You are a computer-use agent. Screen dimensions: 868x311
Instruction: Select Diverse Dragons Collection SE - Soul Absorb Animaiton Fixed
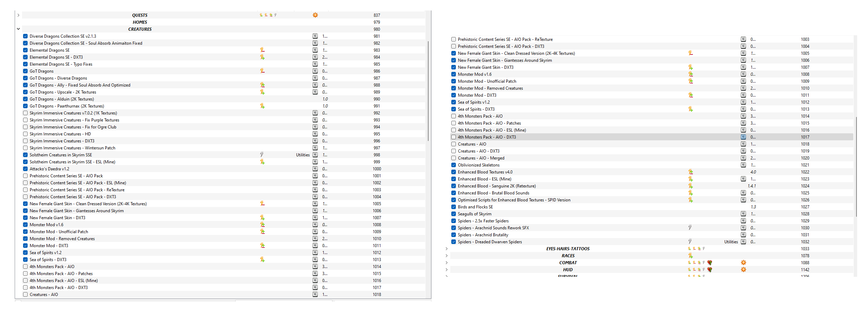coord(224,43)
